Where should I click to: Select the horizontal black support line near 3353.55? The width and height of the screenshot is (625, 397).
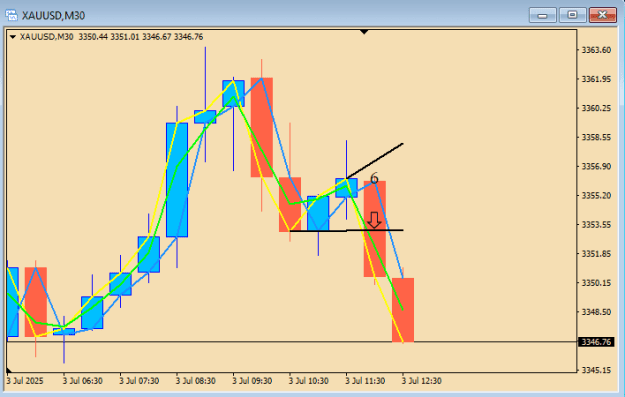point(346,230)
